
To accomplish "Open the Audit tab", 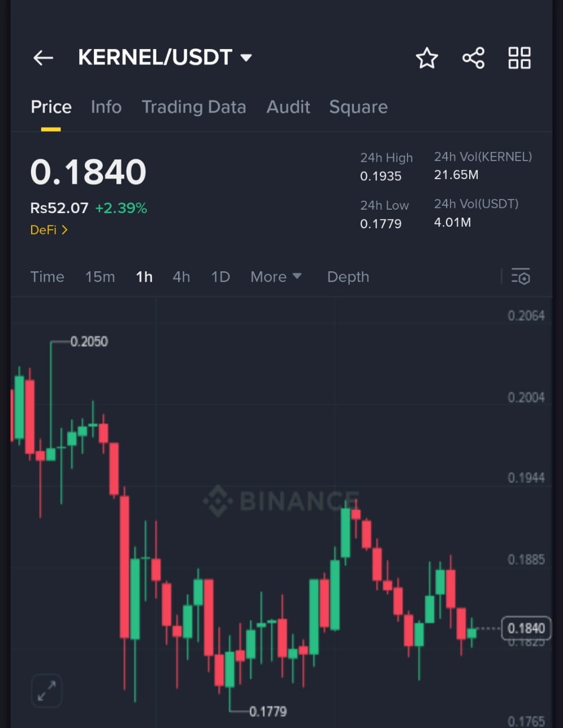I will (x=288, y=107).
